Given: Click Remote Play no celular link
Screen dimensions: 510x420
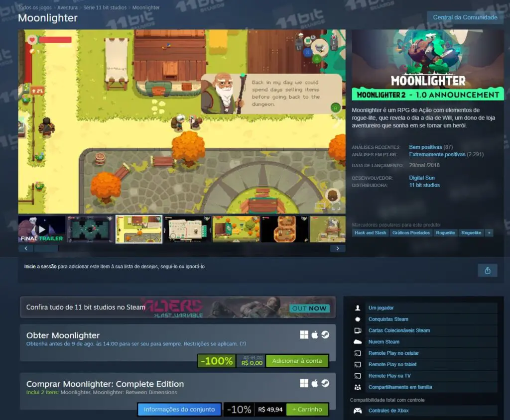Looking at the screenshot, I should [393, 353].
